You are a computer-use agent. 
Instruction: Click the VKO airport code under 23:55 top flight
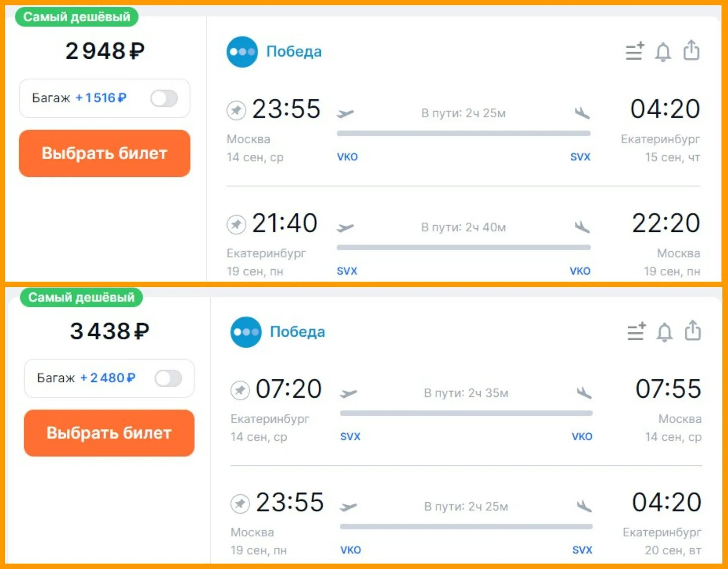point(347,157)
